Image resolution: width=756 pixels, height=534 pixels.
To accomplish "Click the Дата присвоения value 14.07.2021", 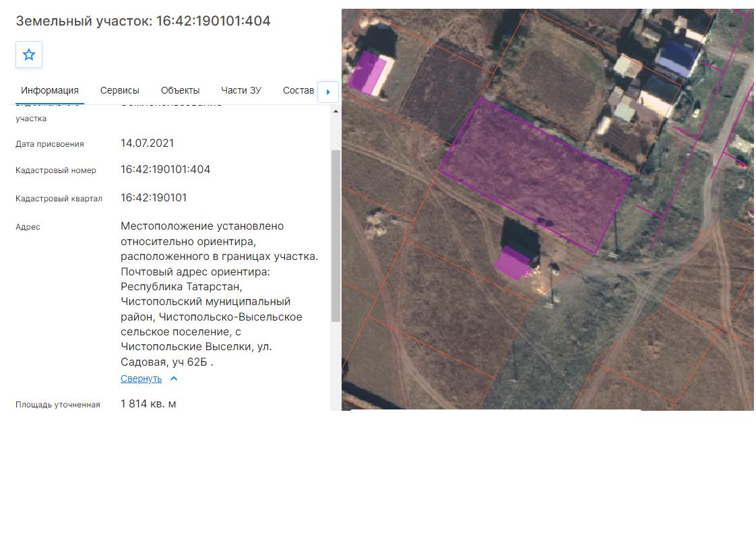I will tap(147, 143).
